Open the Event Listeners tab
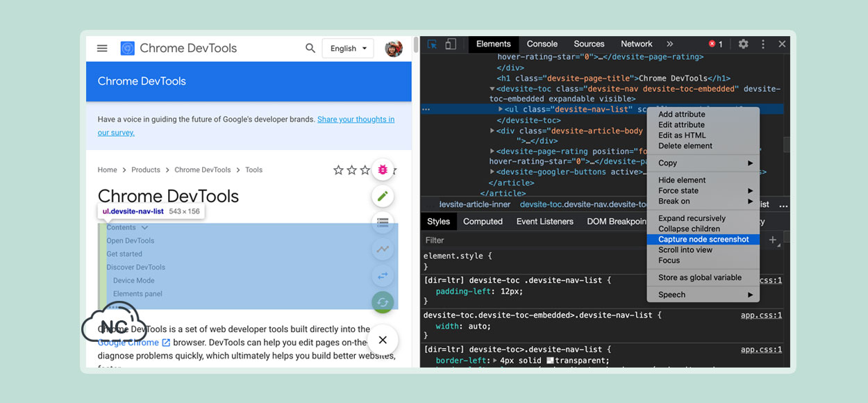Screen dimensions: 868x403 [x=545, y=222]
